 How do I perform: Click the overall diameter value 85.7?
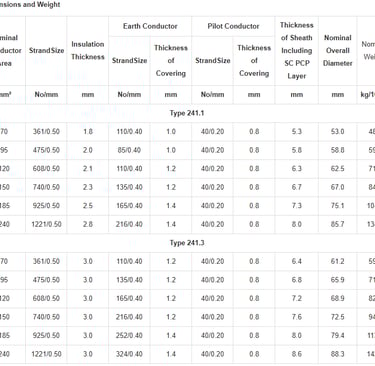[x=337, y=224]
